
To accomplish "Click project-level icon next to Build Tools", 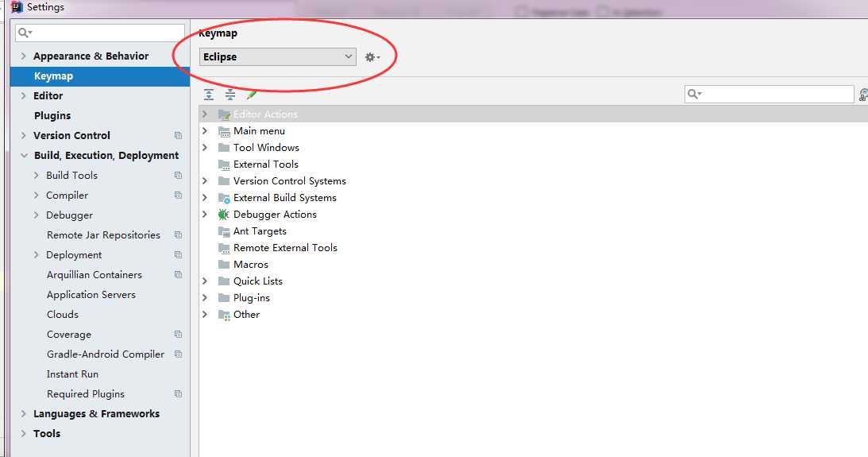I will pos(178,176).
